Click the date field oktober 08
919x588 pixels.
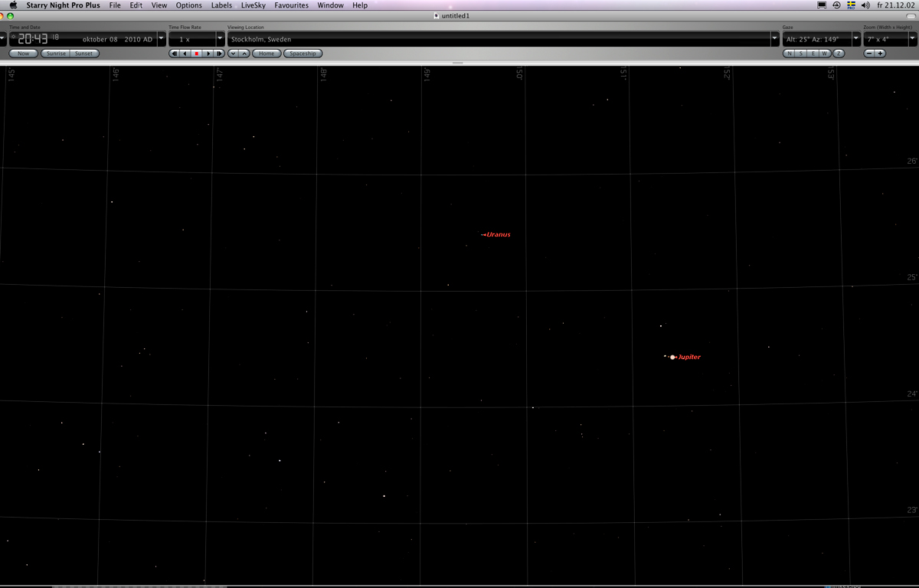click(101, 39)
